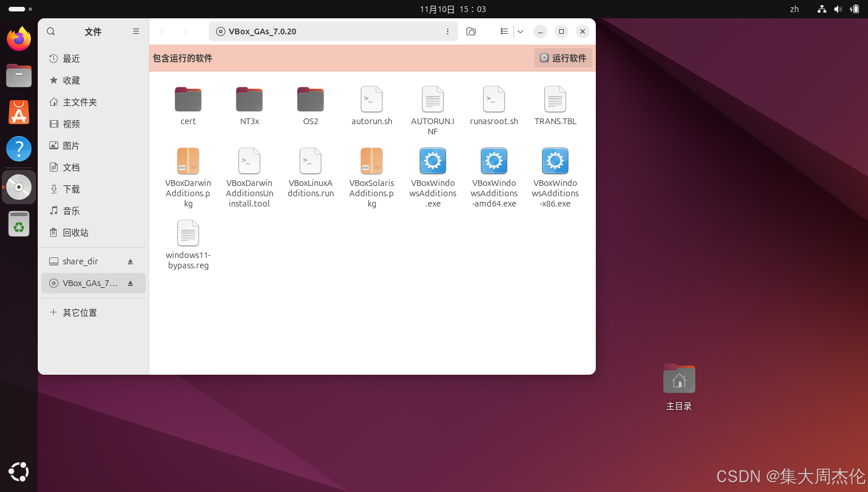Open Pictures (图片) in sidebar
Image resolution: width=868 pixels, height=492 pixels.
point(93,146)
